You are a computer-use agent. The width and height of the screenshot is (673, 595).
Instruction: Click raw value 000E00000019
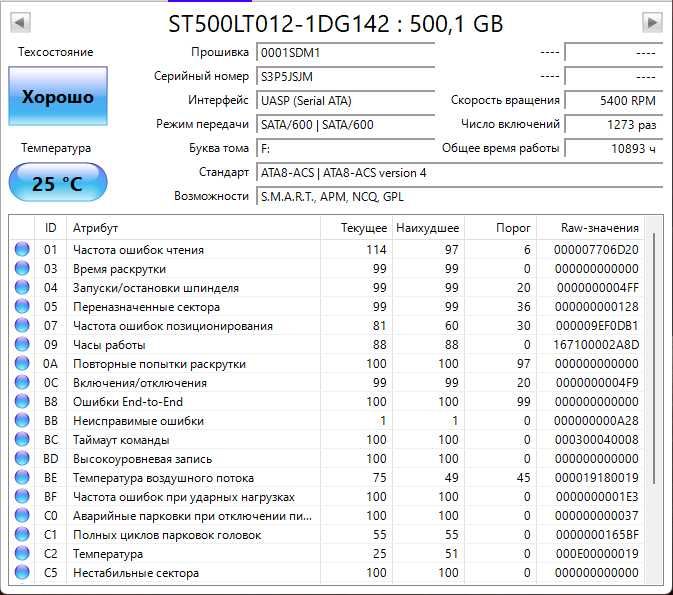[x=597, y=553]
